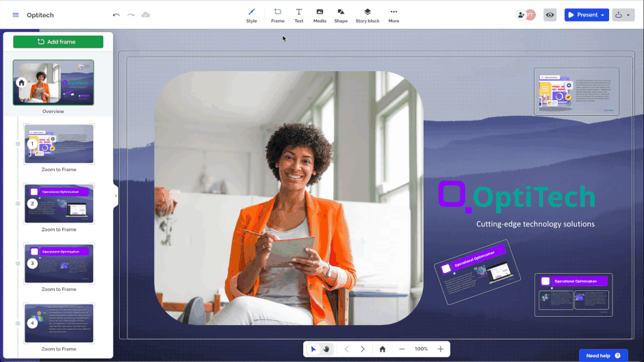Go to the previous frame

coord(347,349)
